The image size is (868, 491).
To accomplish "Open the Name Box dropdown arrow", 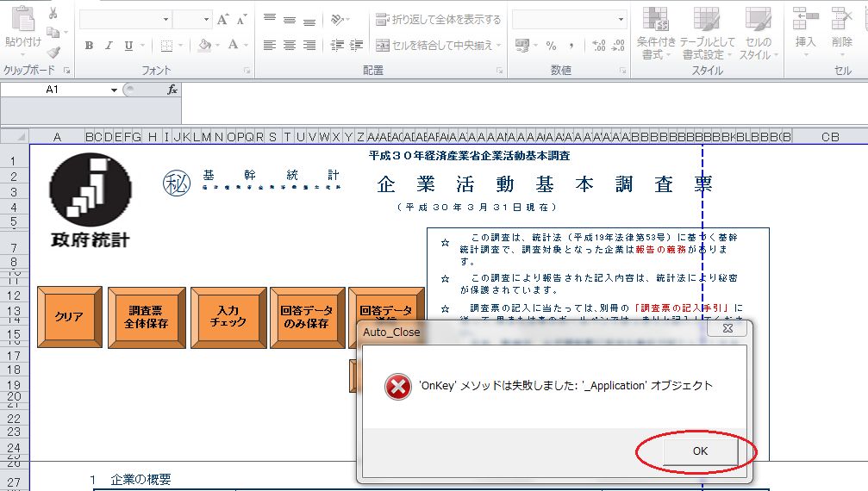I will point(114,90).
